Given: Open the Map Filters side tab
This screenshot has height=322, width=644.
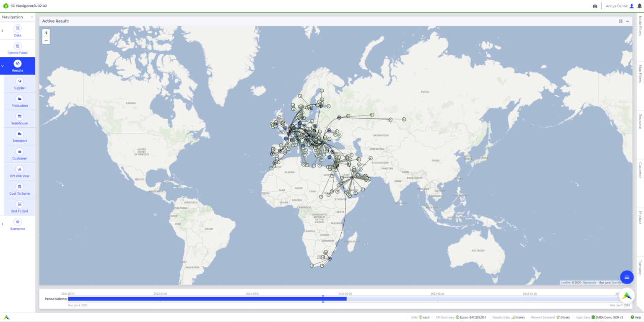Looking at the screenshot, I should [x=640, y=74].
